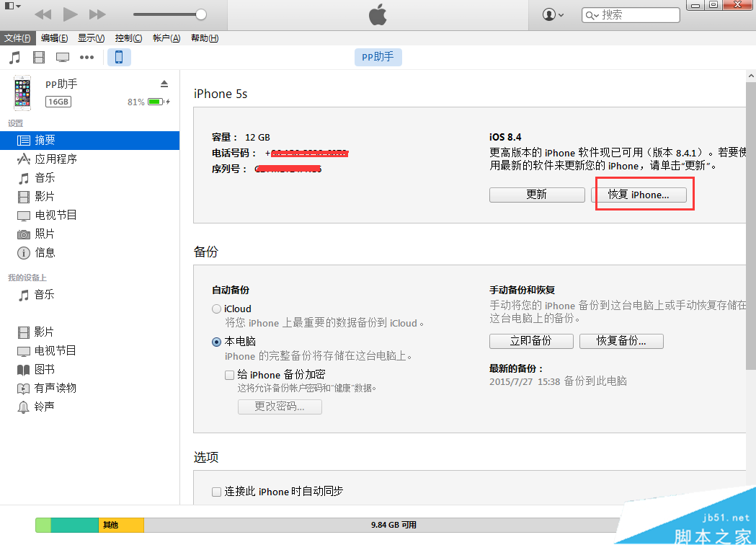Click the 搜索 search field

pyautogui.click(x=631, y=15)
